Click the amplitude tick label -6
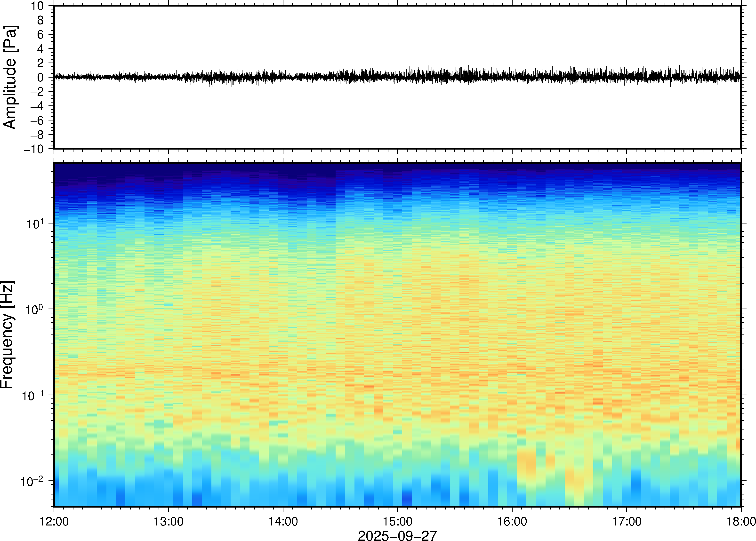 point(37,121)
